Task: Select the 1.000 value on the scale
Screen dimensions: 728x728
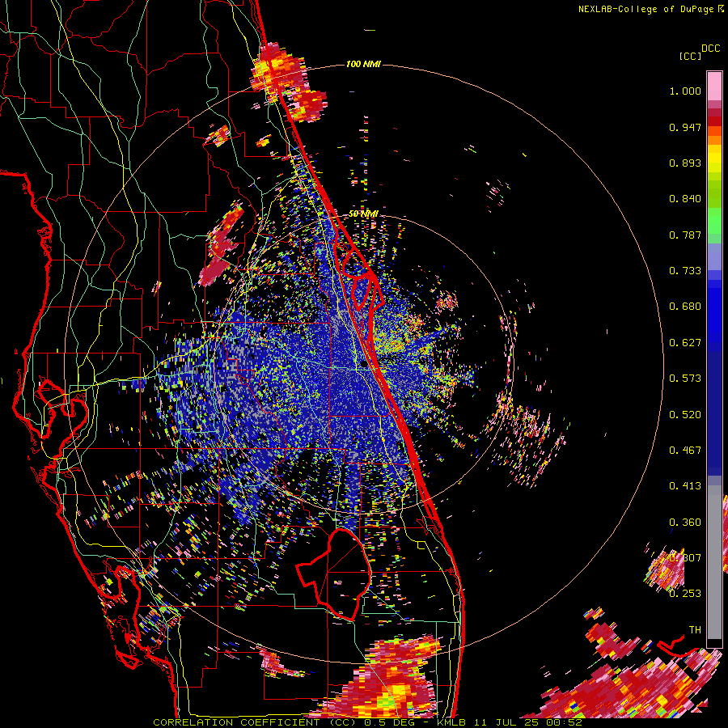Action: (x=685, y=91)
